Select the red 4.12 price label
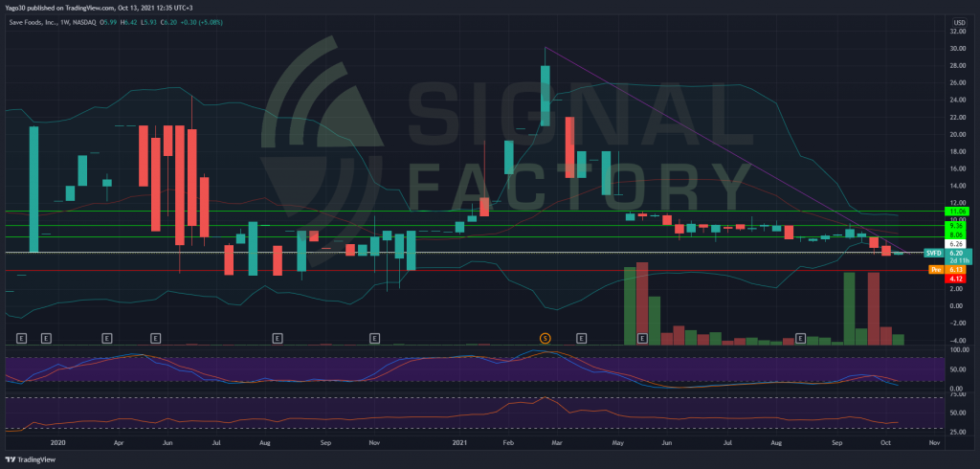Screen dimensions: 980x469 [x=956, y=279]
